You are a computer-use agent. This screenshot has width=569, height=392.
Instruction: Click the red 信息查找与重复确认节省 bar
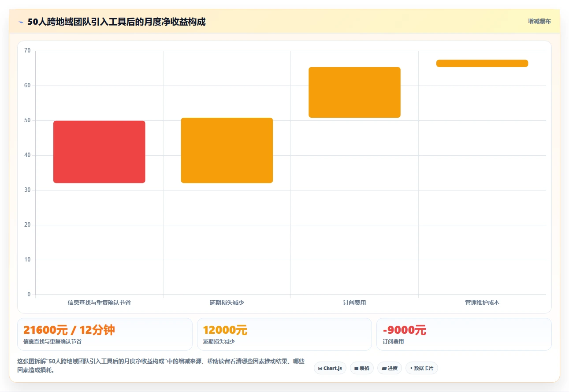tap(99, 152)
